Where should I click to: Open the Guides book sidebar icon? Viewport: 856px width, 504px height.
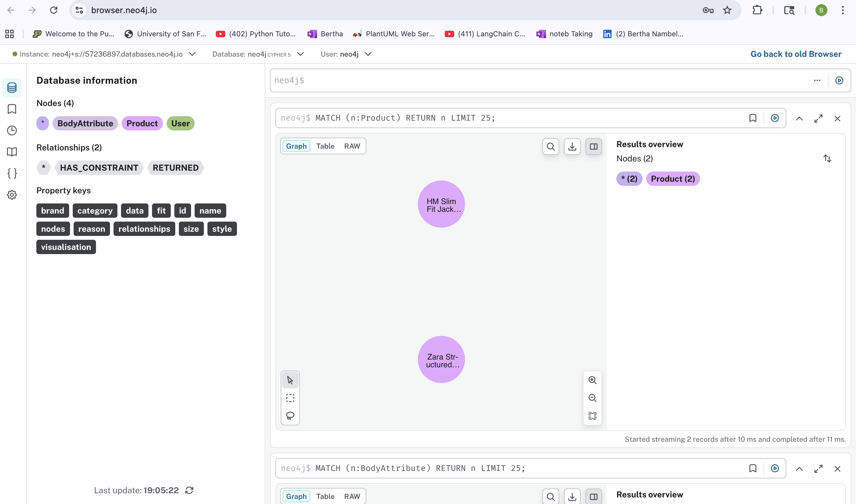click(12, 152)
